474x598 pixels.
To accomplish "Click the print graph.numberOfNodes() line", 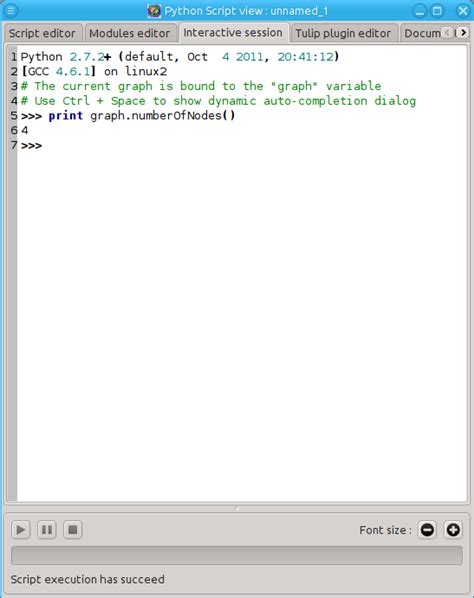I will (x=128, y=116).
